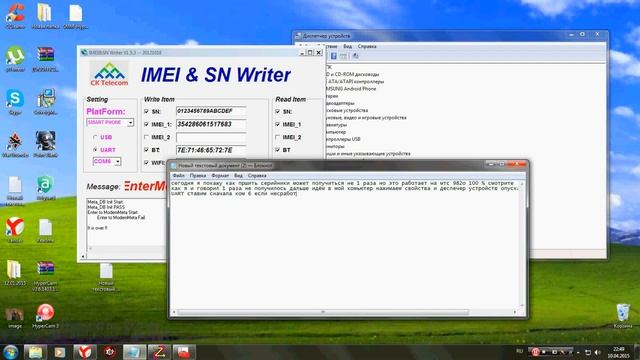Open Вид menu in Notepad
This screenshot has height=360, width=640.
pyautogui.click(x=238, y=176)
